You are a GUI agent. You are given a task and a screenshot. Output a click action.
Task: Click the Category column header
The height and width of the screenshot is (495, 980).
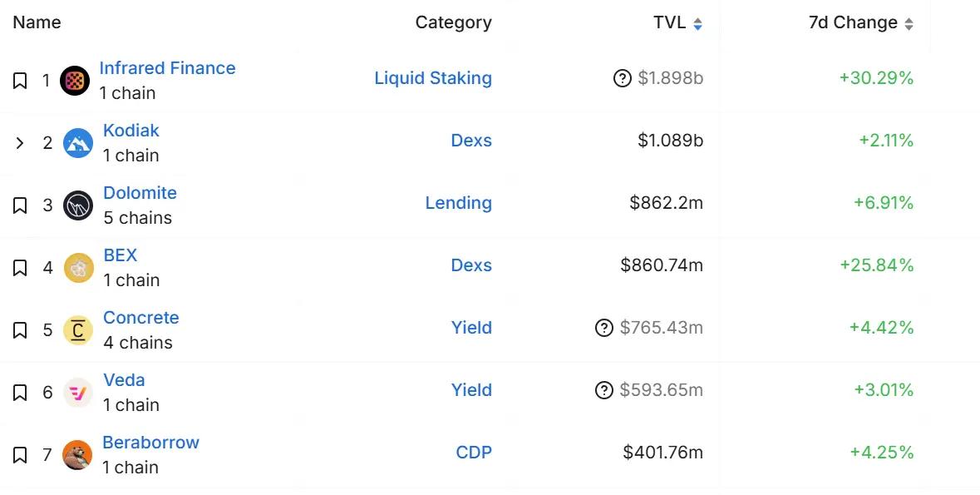(x=453, y=23)
